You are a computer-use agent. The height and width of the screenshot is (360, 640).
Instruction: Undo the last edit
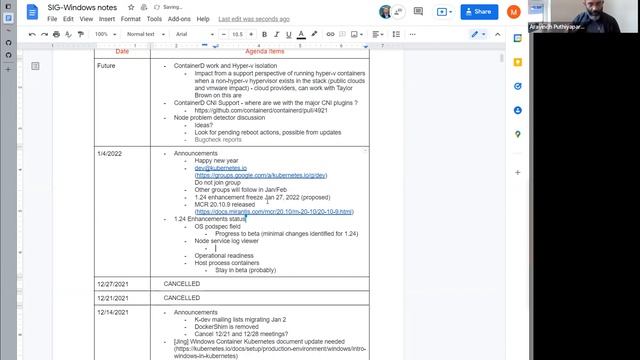(32, 34)
